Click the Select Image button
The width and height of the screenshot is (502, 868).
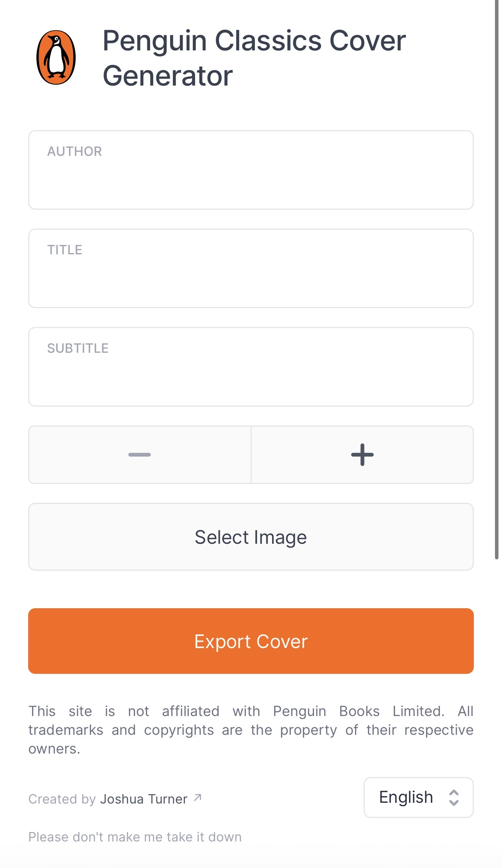251,537
